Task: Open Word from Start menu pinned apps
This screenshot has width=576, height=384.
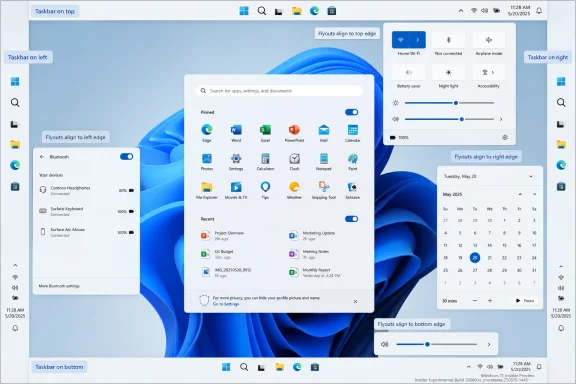Action: pyautogui.click(x=236, y=133)
